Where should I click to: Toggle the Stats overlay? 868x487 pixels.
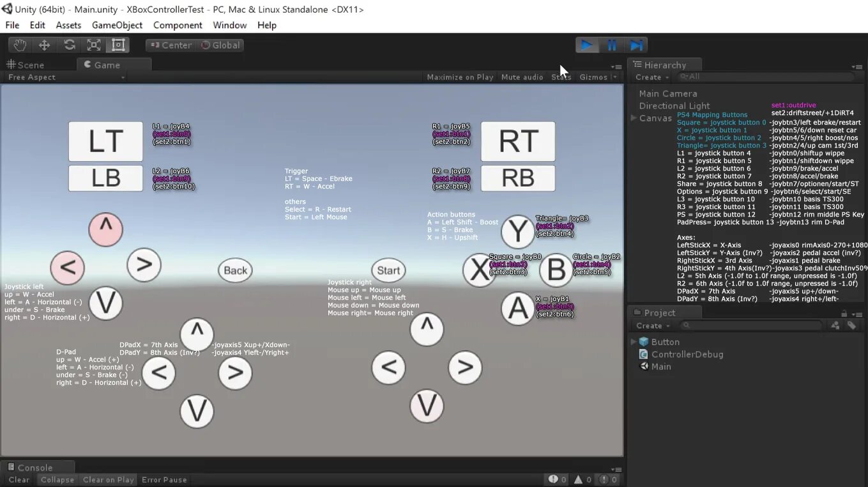561,77
